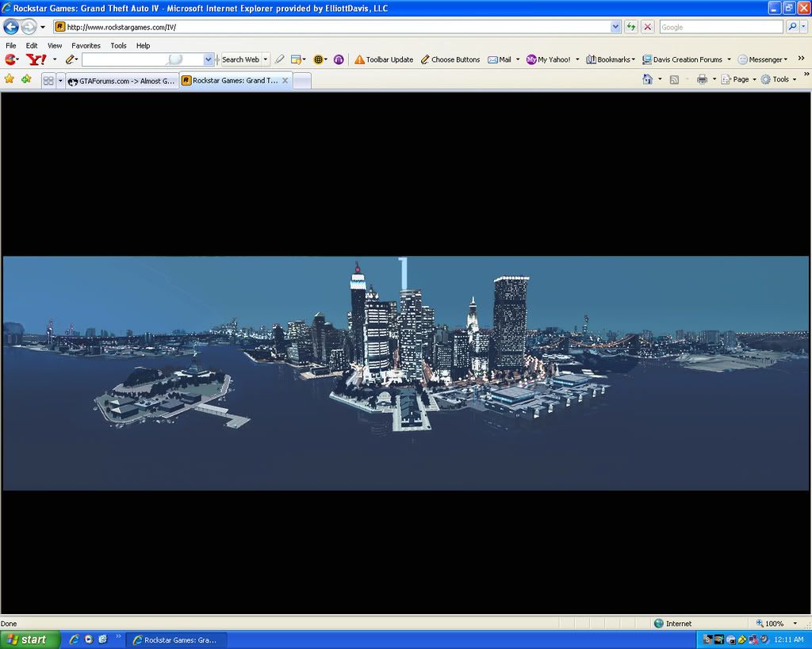The width and height of the screenshot is (812, 649).
Task: Open the Yahoo! logo dropdown arrow
Action: pyautogui.click(x=55, y=59)
